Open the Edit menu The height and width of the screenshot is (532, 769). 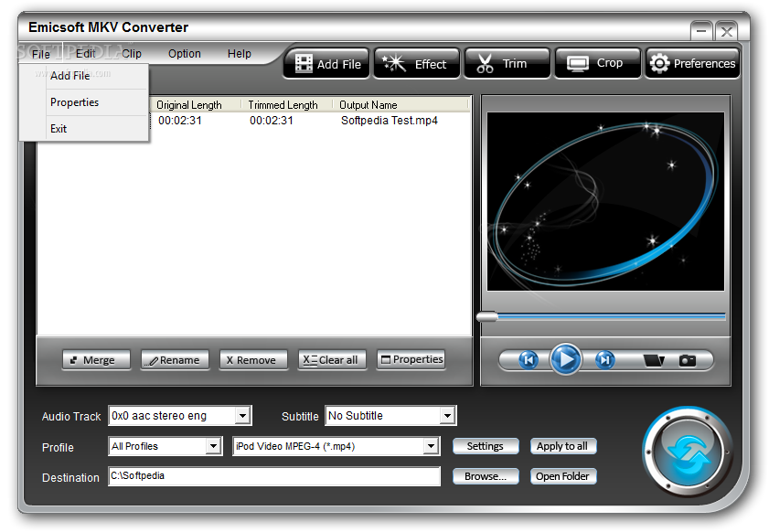coord(85,53)
